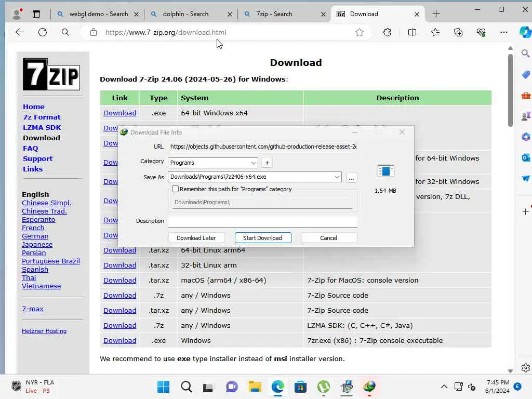This screenshot has width=532, height=399.
Task: Open the FAQ link
Action: pos(31,148)
